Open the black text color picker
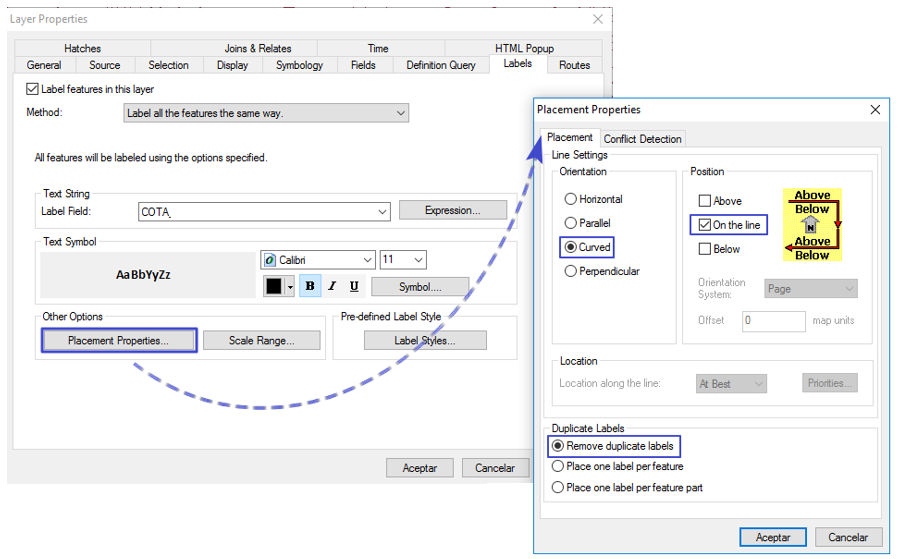The image size is (899, 559). [280, 286]
